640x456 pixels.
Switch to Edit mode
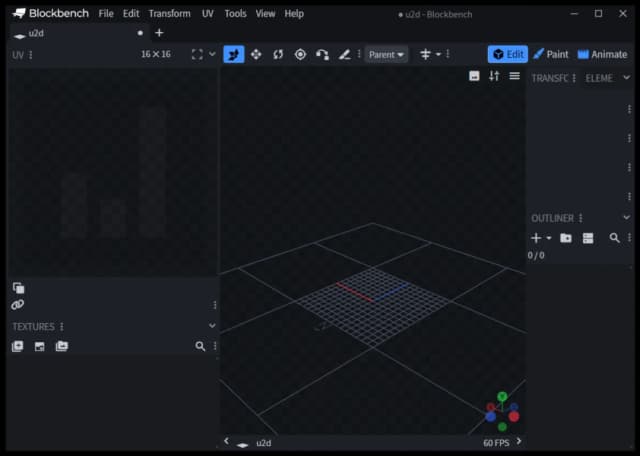[x=508, y=54]
